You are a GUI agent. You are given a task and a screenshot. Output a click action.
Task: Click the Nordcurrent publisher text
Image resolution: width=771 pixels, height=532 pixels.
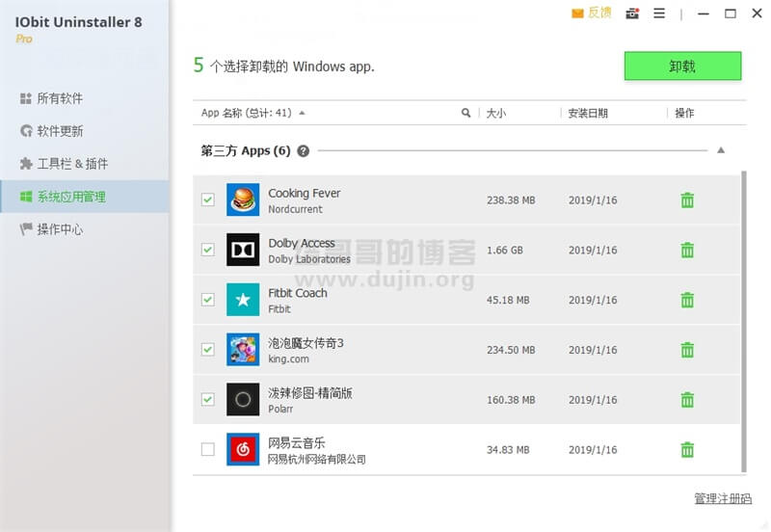tap(295, 209)
